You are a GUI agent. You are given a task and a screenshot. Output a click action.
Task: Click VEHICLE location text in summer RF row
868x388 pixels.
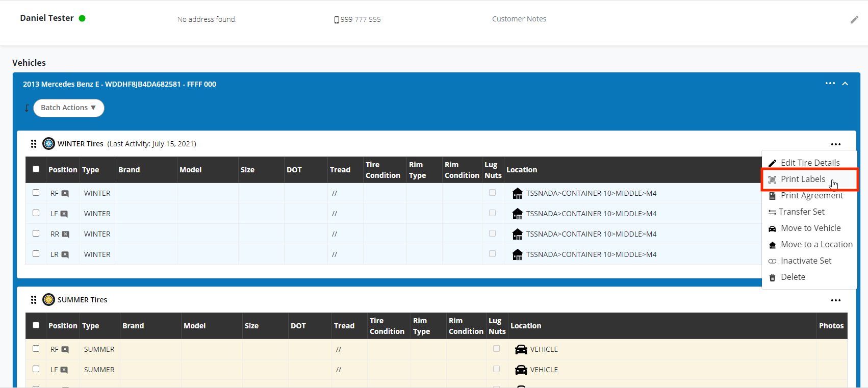544,349
